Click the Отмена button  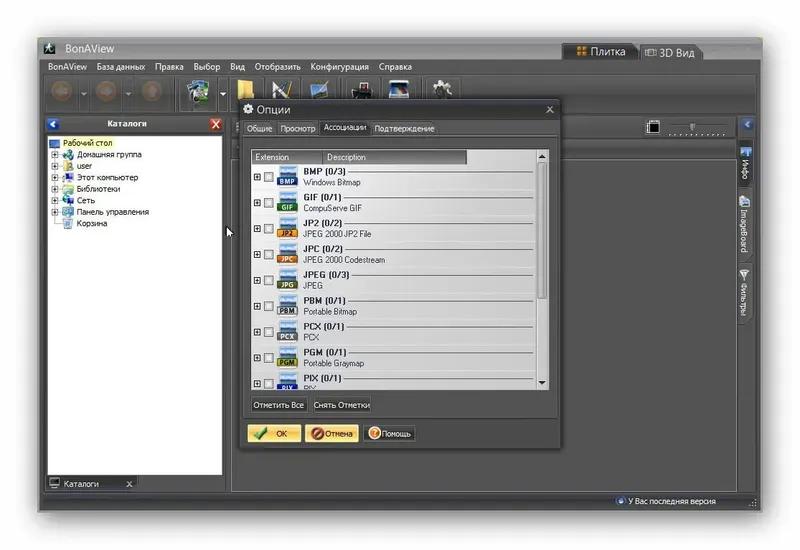tap(332, 434)
